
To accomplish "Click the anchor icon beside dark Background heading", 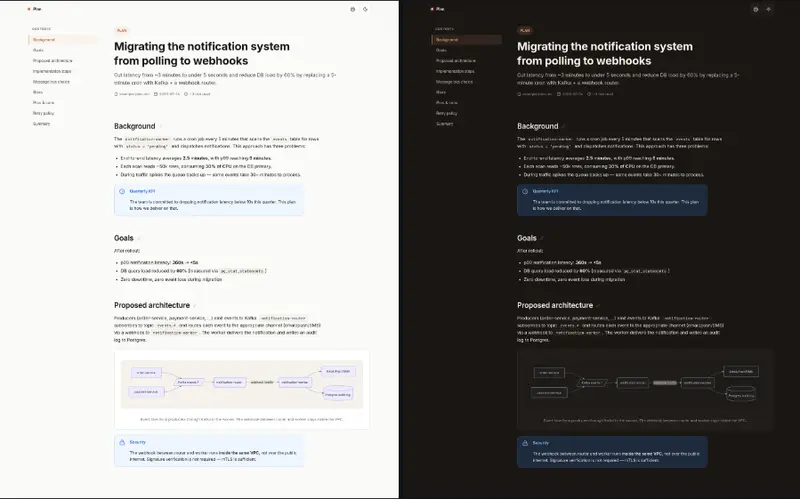I will 564,127.
